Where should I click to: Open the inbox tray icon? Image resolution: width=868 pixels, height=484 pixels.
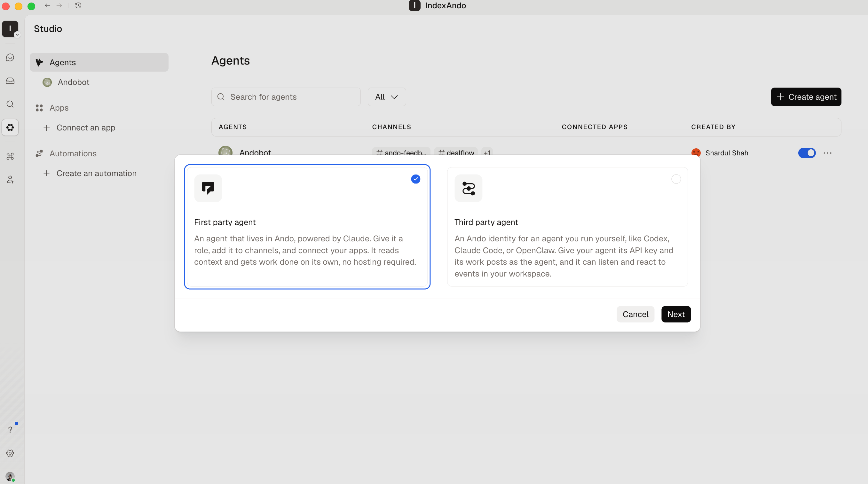[10, 81]
